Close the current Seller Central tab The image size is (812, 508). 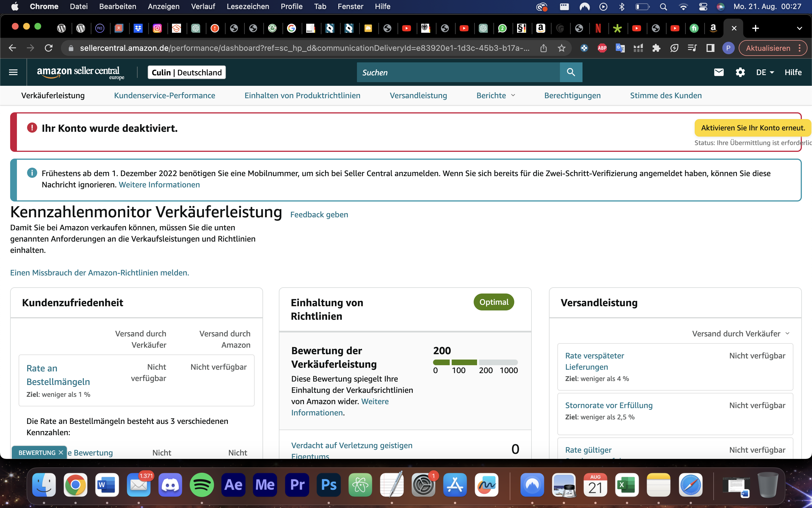click(x=734, y=28)
